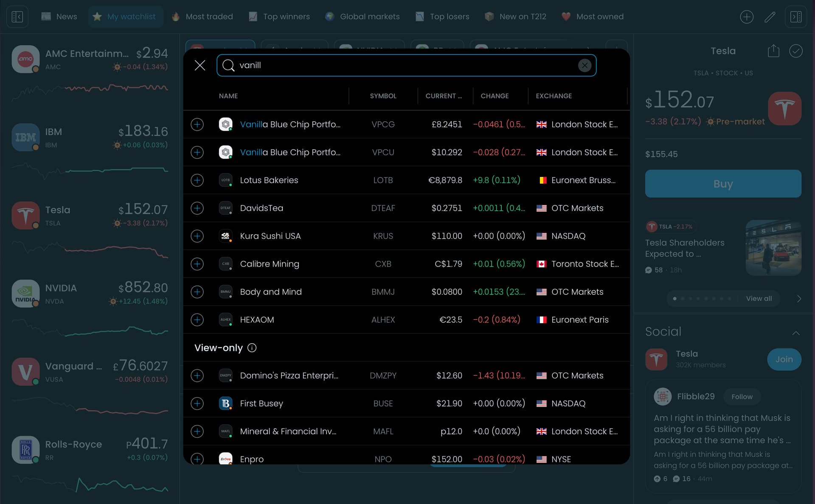Add Mineral & Financial to watchlist
The height and width of the screenshot is (504, 815).
[x=197, y=431]
